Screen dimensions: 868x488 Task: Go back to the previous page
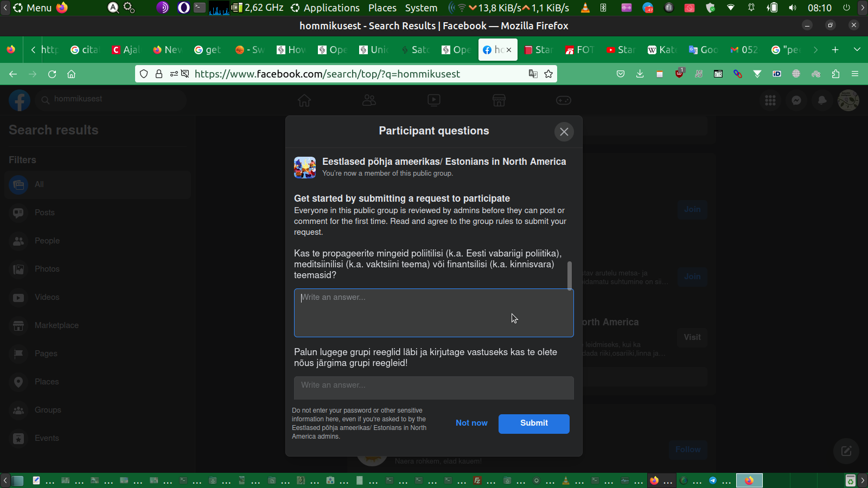[13, 74]
